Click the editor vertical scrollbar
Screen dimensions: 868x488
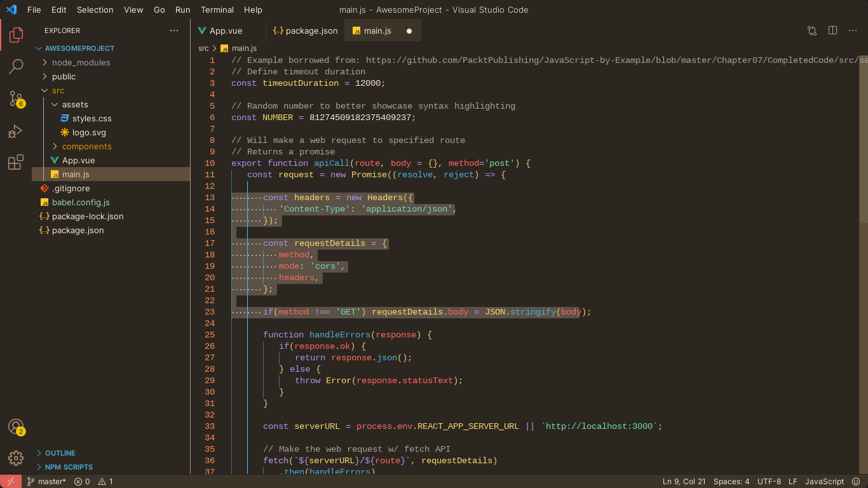pos(864,139)
